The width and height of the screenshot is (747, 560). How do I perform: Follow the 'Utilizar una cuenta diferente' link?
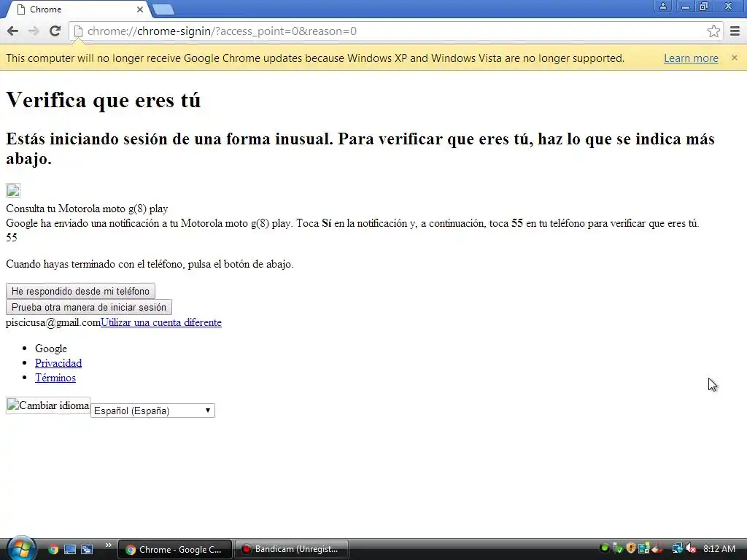click(x=161, y=322)
